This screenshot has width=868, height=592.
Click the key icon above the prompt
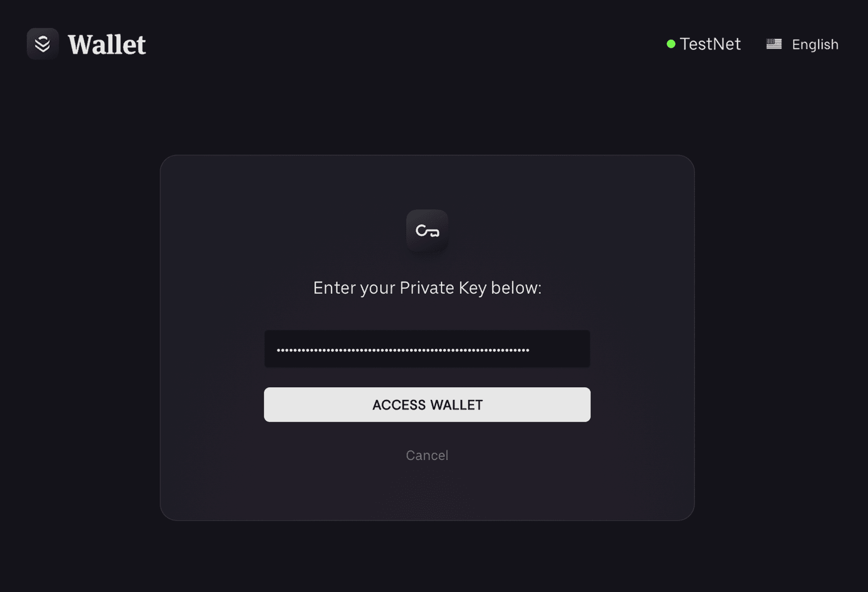(x=427, y=231)
